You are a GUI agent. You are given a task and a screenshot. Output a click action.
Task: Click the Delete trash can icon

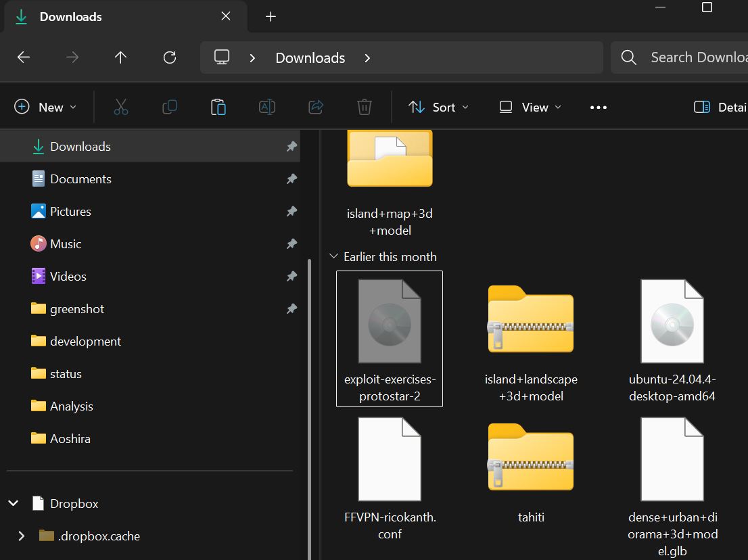(x=365, y=107)
